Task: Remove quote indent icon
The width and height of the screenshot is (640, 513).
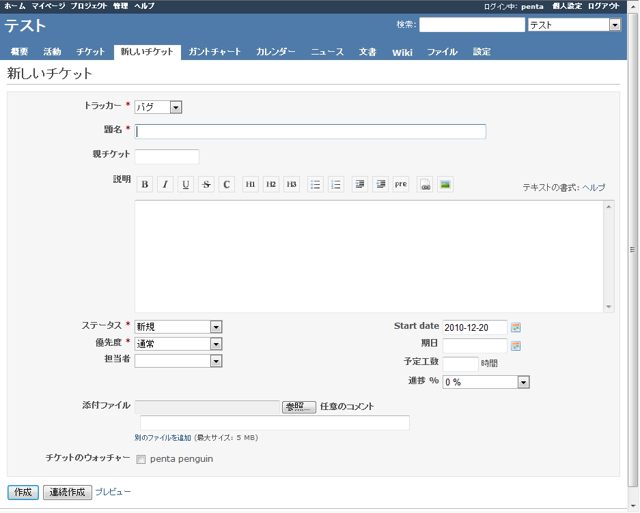Action: tap(380, 184)
